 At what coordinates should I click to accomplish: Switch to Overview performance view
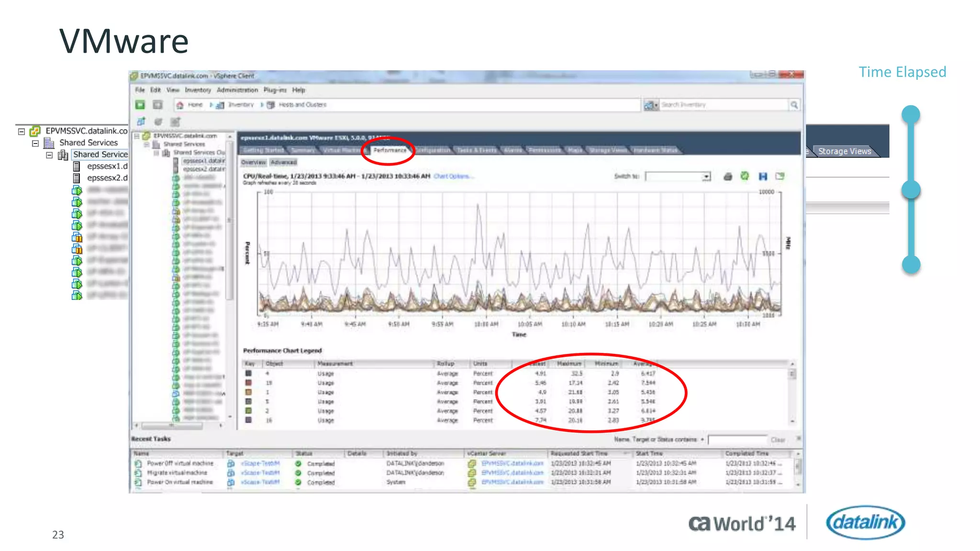[x=253, y=163]
